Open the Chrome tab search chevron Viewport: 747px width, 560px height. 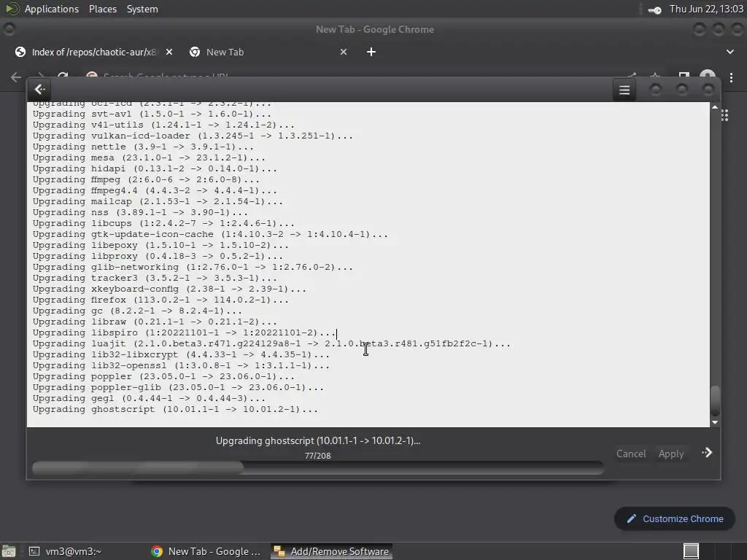tap(729, 52)
